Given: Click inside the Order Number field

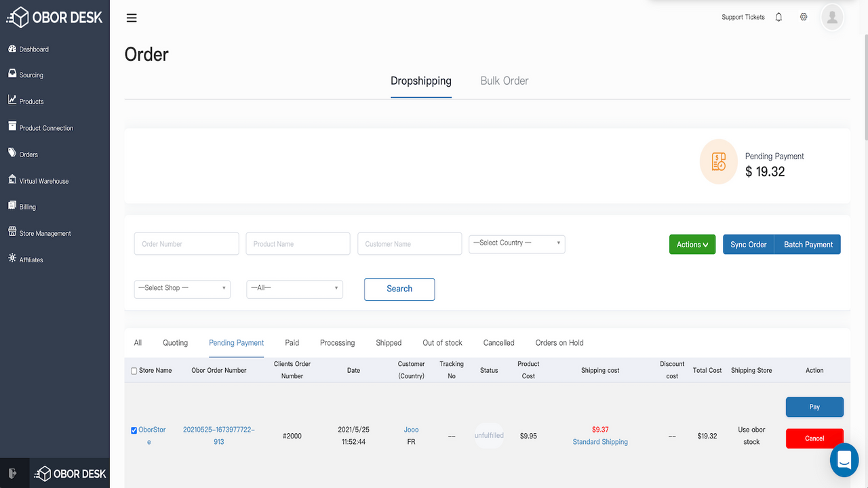Looking at the screenshot, I should click(186, 243).
